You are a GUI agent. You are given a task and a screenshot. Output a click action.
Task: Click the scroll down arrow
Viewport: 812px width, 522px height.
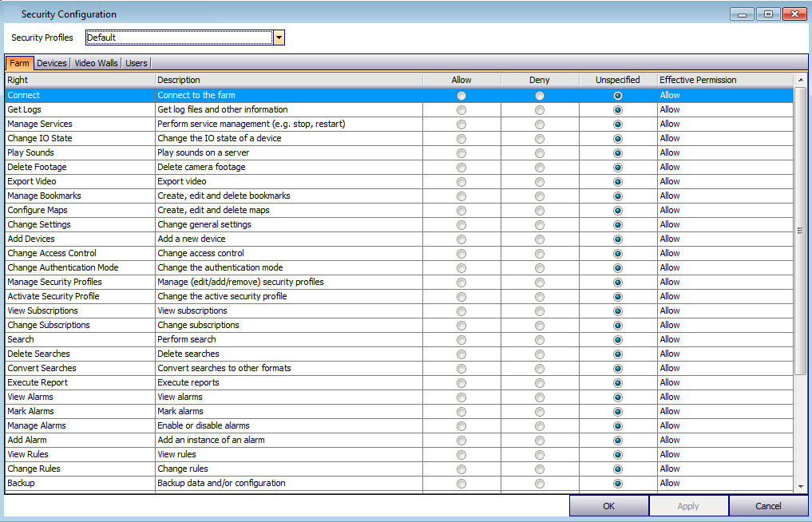click(x=801, y=486)
